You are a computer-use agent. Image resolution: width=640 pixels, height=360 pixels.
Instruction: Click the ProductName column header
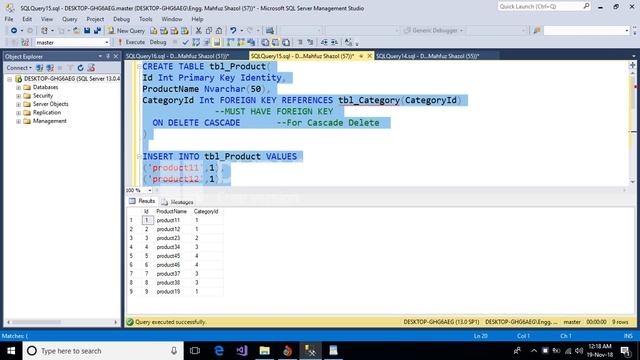coord(171,211)
